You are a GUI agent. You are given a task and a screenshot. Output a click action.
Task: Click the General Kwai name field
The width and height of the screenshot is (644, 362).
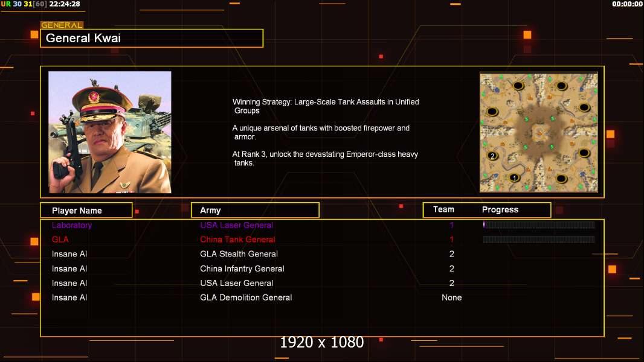[152, 38]
